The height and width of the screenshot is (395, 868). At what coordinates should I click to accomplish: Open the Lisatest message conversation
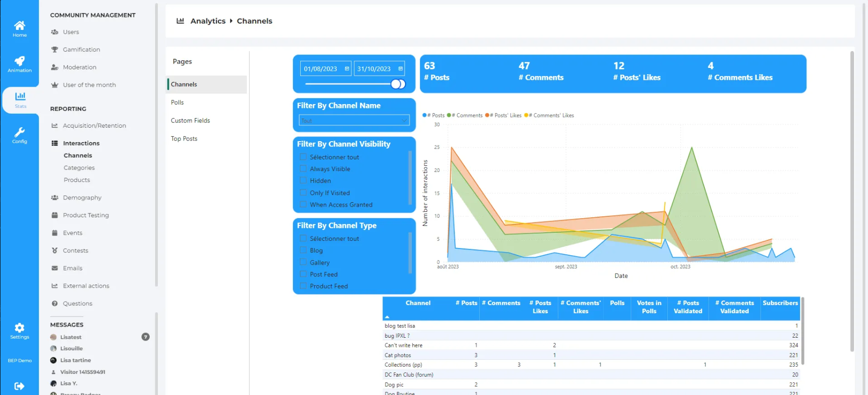pos(71,337)
